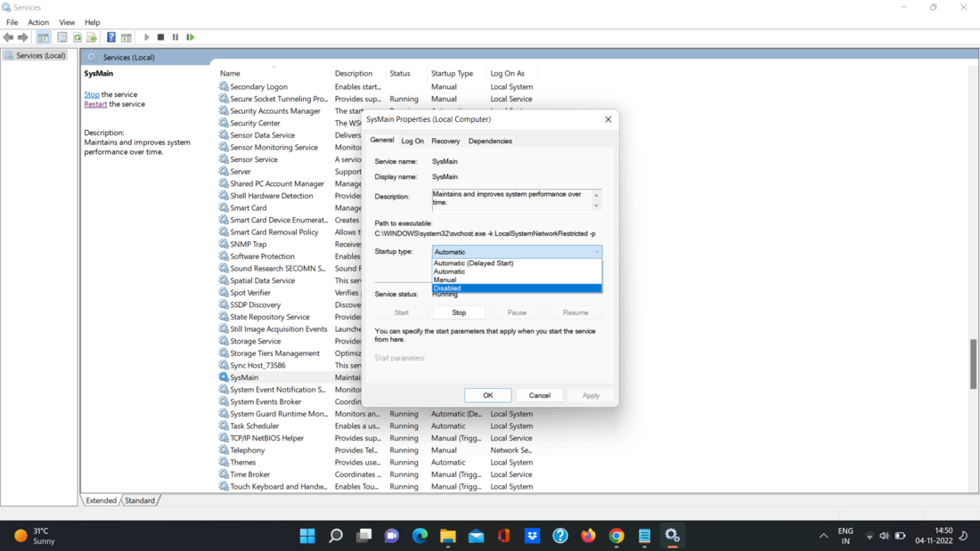Click the blue Help toolbar icon
This screenshot has height=551, width=980.
click(111, 37)
